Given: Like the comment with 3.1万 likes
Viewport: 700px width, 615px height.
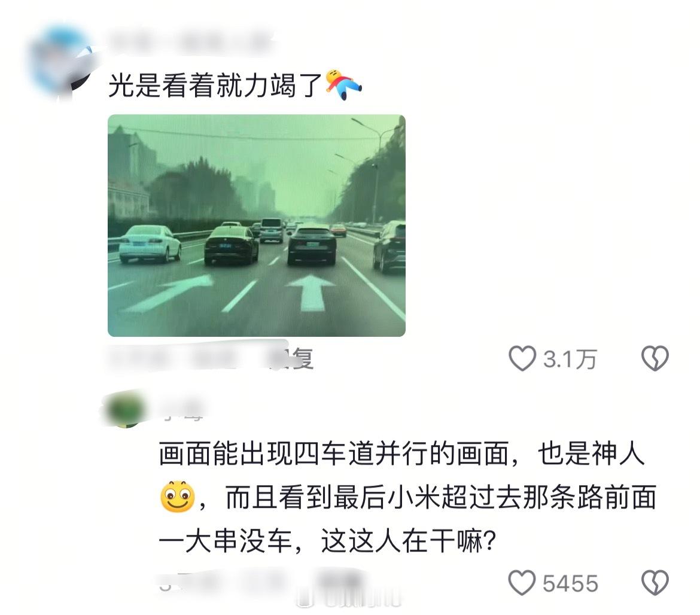Looking at the screenshot, I should [522, 358].
